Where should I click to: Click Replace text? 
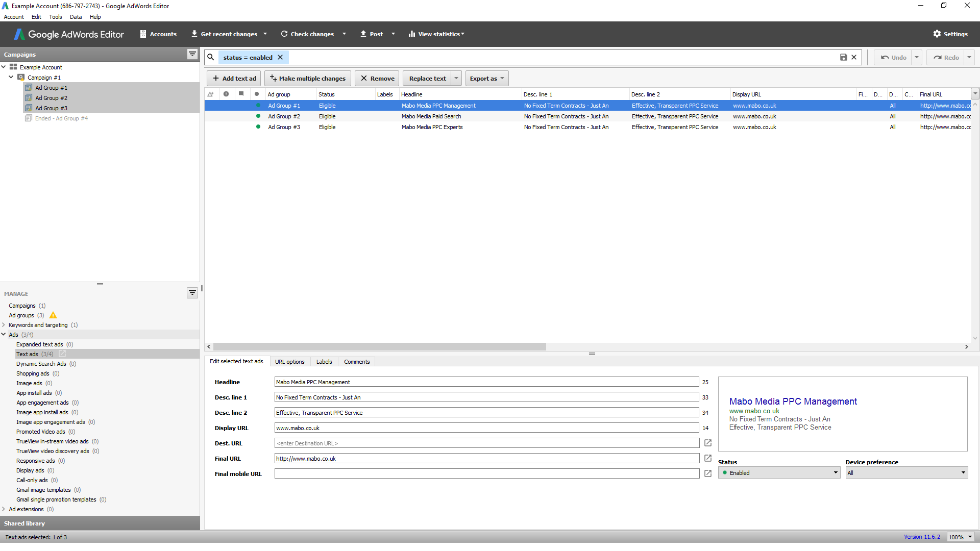(427, 78)
